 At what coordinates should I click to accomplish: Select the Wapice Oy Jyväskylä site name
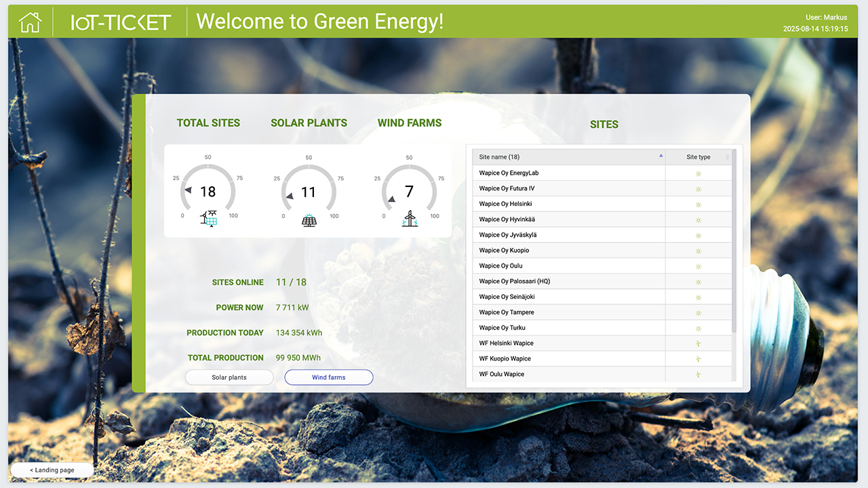tap(508, 236)
